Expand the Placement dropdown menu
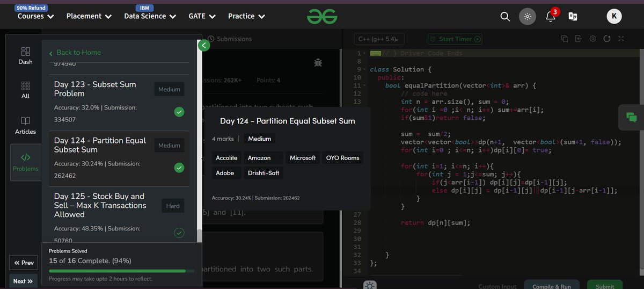This screenshot has width=644, height=289. 89,16
